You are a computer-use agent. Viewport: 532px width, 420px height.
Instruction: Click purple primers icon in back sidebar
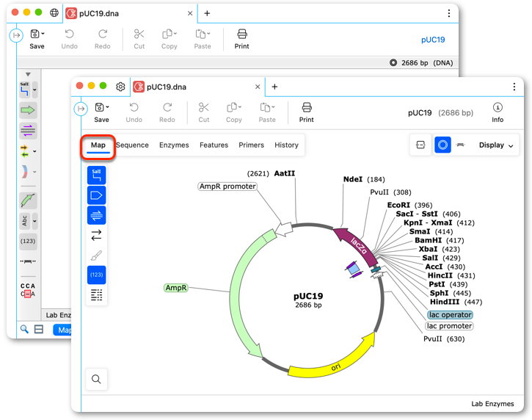pyautogui.click(x=28, y=131)
